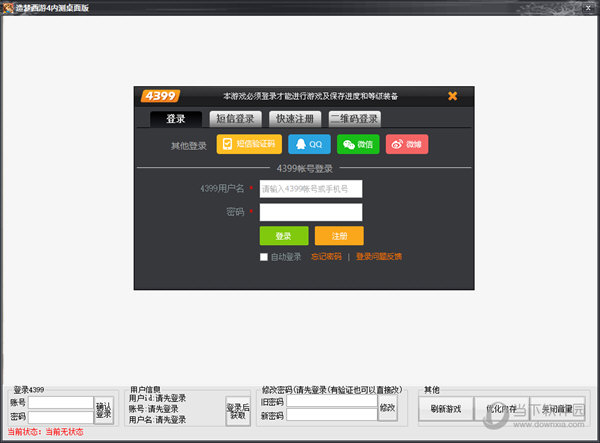600x443 pixels.
Task: Click the 4399 logo in the dialog
Action: (x=157, y=96)
